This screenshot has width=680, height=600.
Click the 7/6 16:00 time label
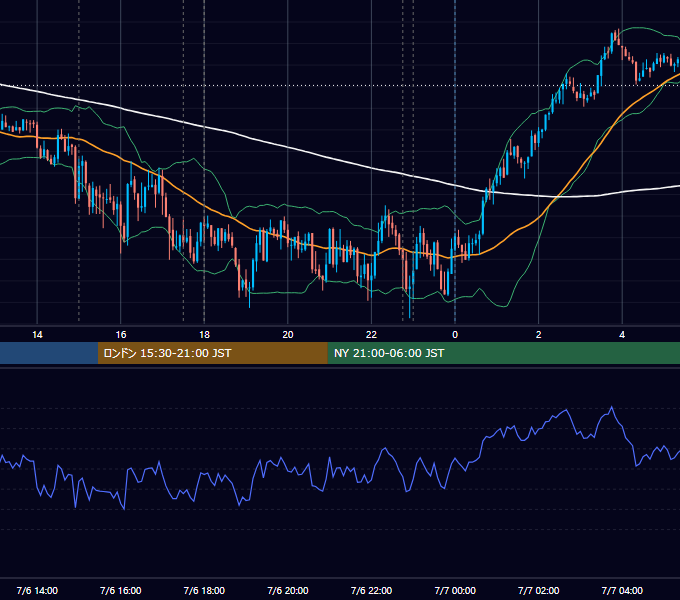[121, 590]
